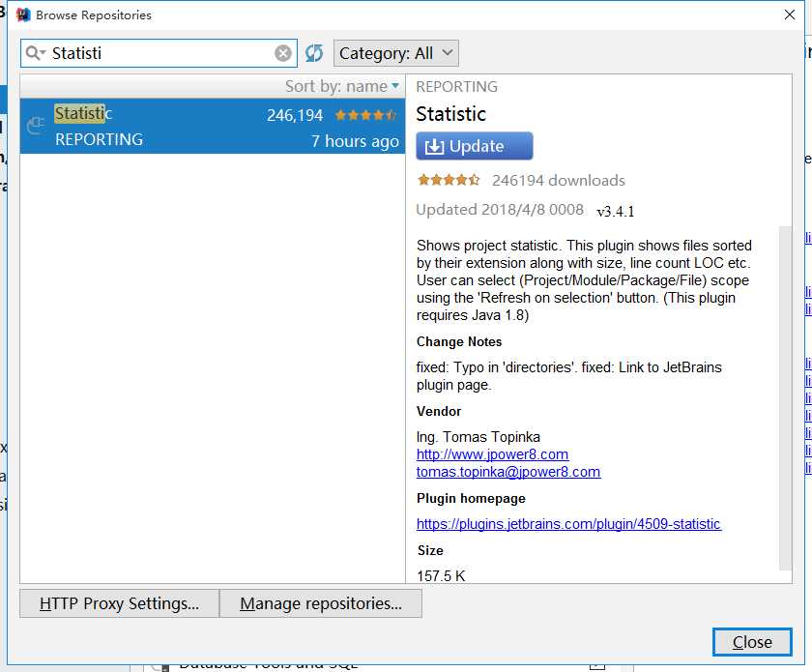Open search history magnifier dropdown
The image size is (812, 672).
35,53
